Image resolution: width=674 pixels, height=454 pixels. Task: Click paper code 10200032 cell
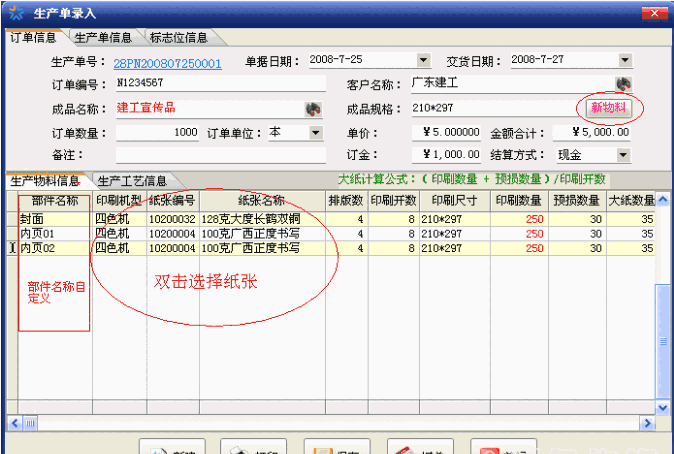click(x=173, y=219)
